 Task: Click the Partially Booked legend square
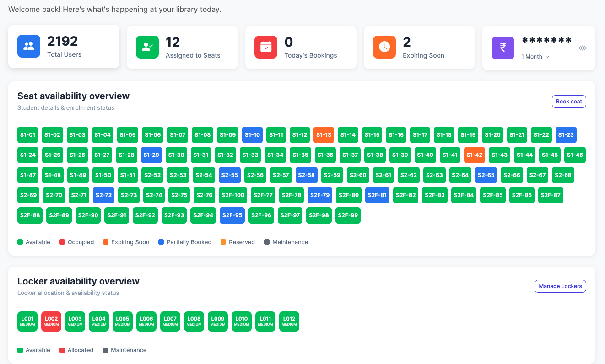(161, 241)
